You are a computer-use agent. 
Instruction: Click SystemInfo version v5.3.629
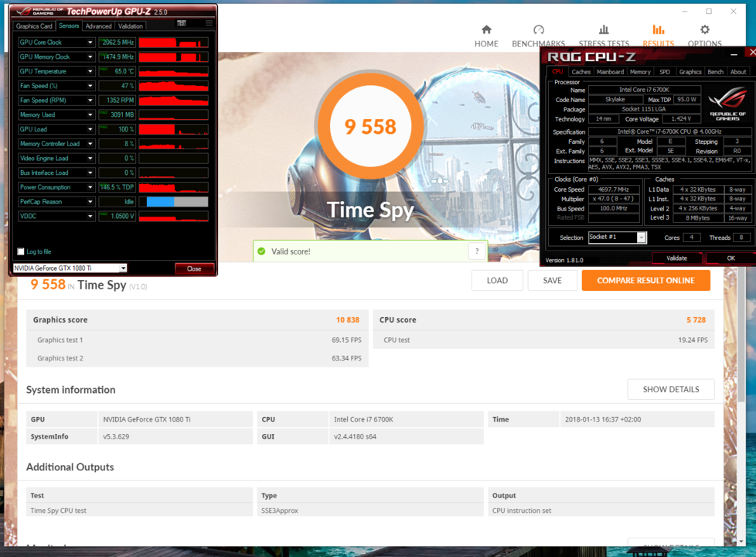pyautogui.click(x=175, y=436)
